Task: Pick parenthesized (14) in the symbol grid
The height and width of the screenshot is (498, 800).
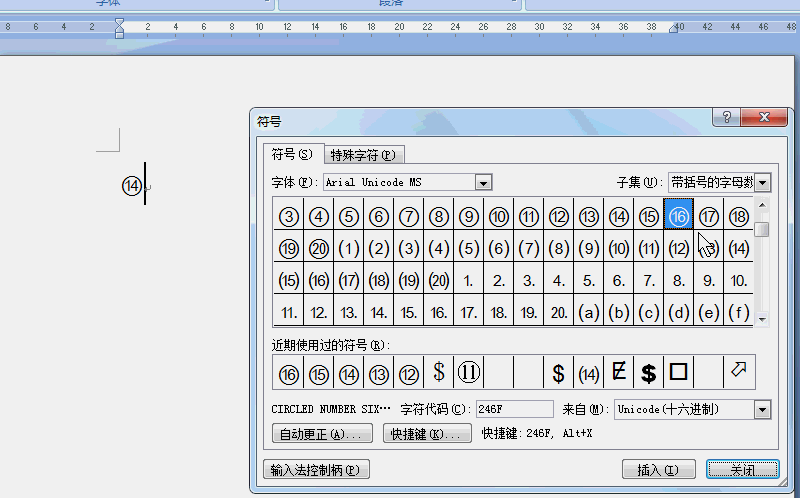Action: tap(739, 249)
